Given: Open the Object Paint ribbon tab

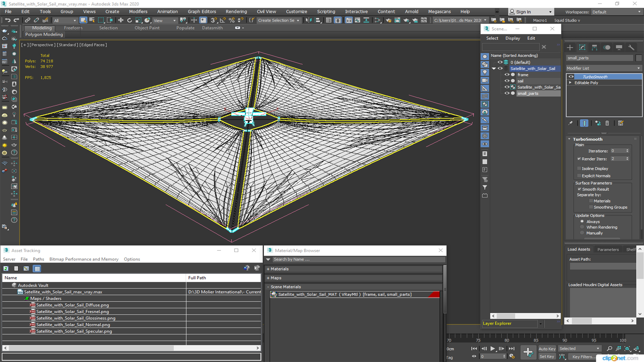Looking at the screenshot, I should [147, 28].
